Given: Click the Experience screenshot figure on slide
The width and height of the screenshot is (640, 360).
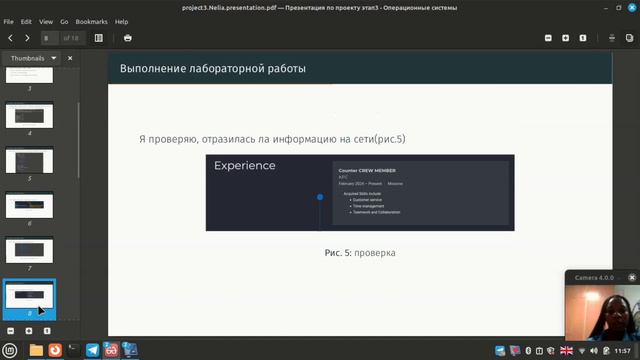Looking at the screenshot, I should pyautogui.click(x=360, y=193).
